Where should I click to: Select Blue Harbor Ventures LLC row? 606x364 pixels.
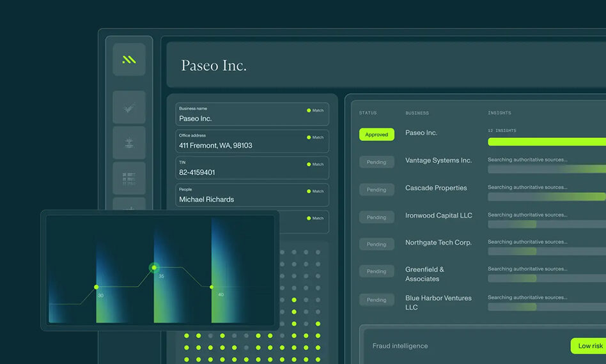[x=439, y=303]
